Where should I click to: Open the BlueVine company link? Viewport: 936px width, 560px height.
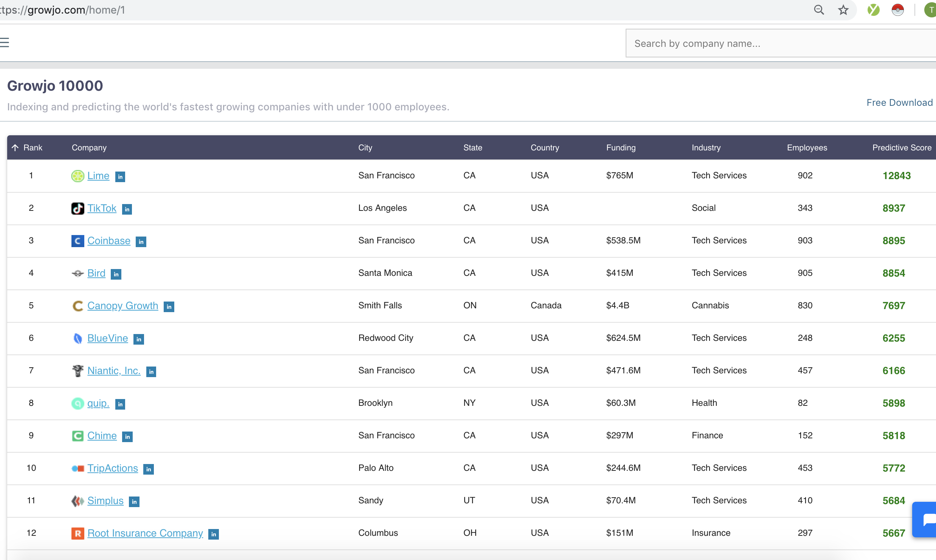pyautogui.click(x=108, y=338)
